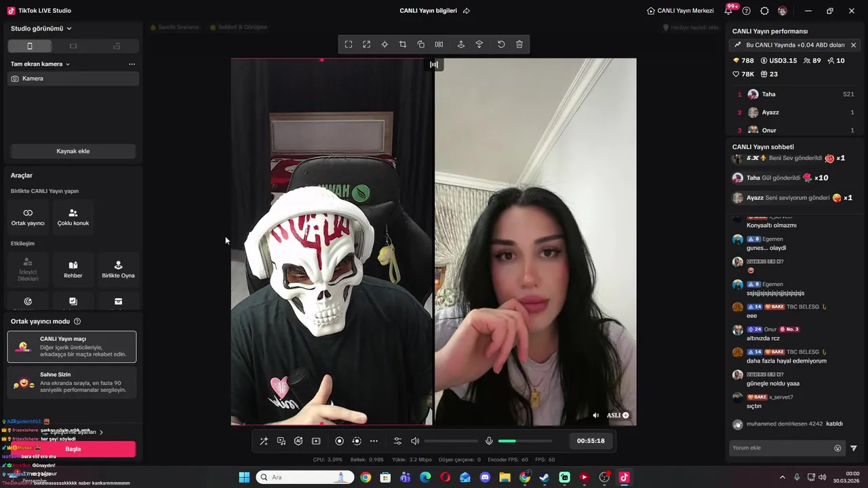Open the scene three-dot menu

coord(132,64)
